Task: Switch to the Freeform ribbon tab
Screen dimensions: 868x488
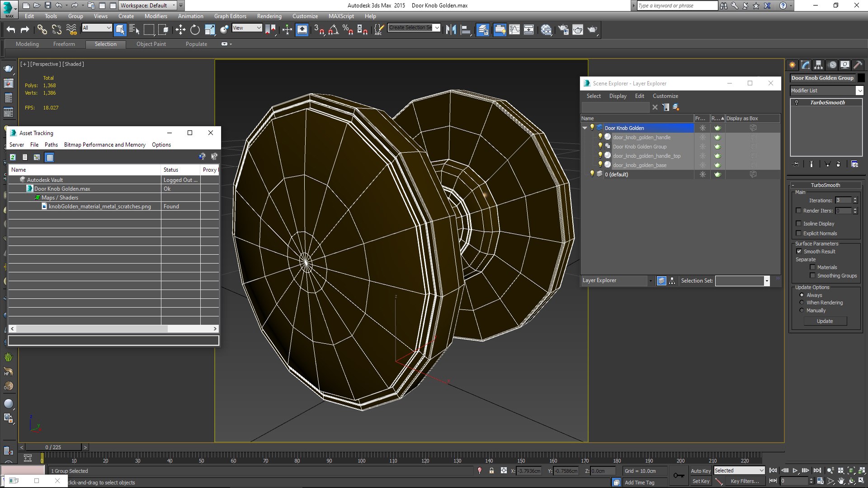Action: [64, 44]
